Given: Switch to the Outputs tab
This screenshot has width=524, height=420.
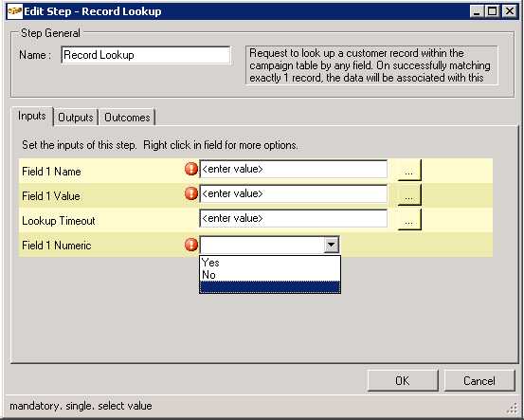Looking at the screenshot, I should [76, 118].
